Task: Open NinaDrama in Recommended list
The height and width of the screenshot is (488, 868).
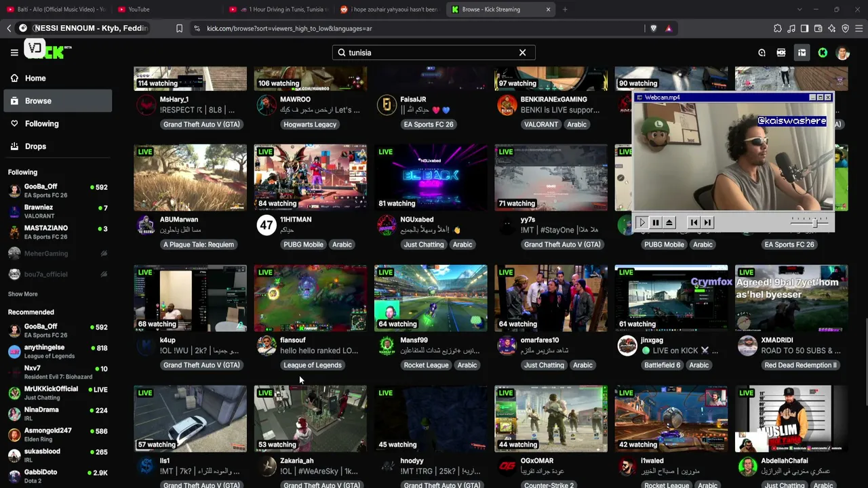Action: coord(58,413)
